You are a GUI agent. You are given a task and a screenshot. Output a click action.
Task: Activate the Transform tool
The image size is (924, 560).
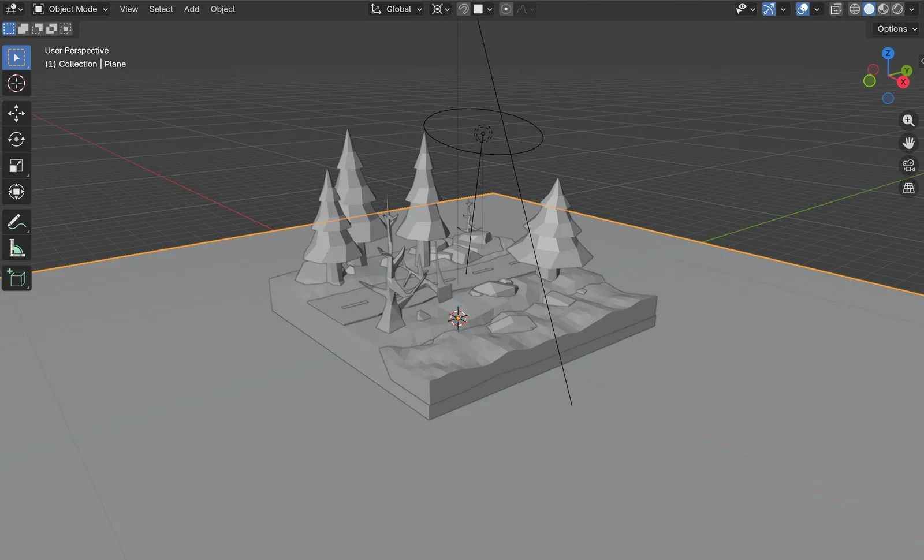click(x=16, y=192)
